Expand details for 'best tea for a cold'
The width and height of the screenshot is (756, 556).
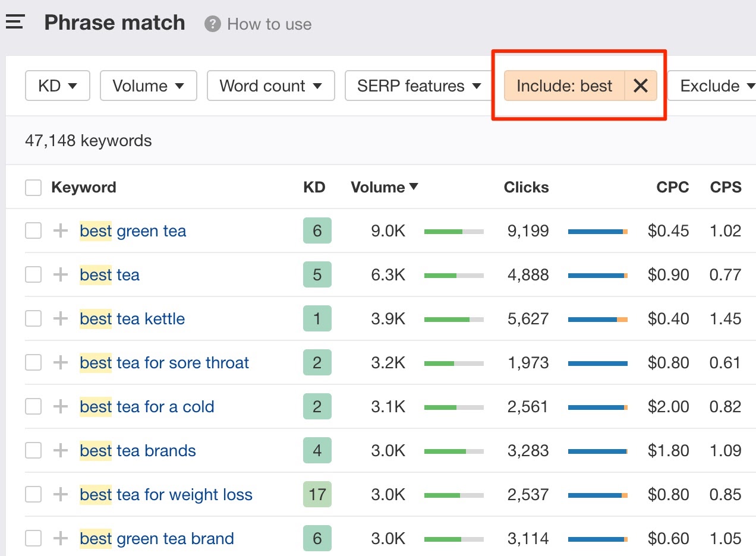pos(59,406)
